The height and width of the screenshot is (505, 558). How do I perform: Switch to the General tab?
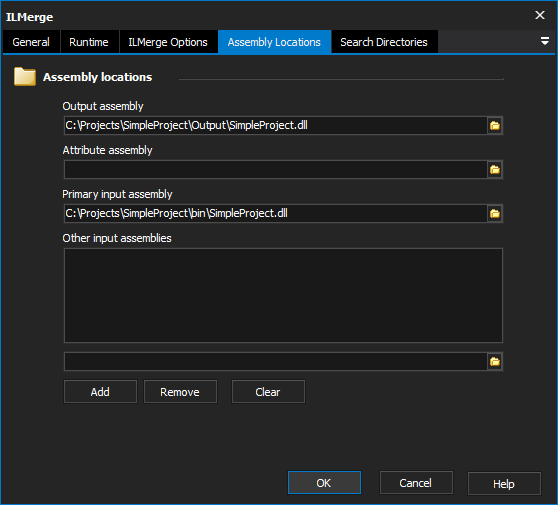pos(31,42)
